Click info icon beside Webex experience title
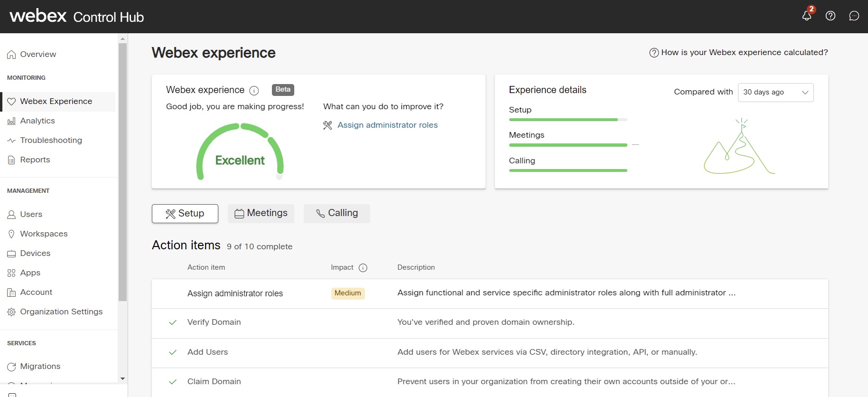Image resolution: width=868 pixels, height=397 pixels. click(x=254, y=90)
